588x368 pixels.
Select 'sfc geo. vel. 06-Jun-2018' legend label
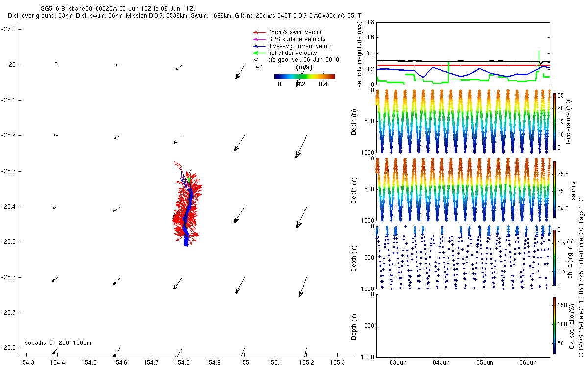point(303,60)
